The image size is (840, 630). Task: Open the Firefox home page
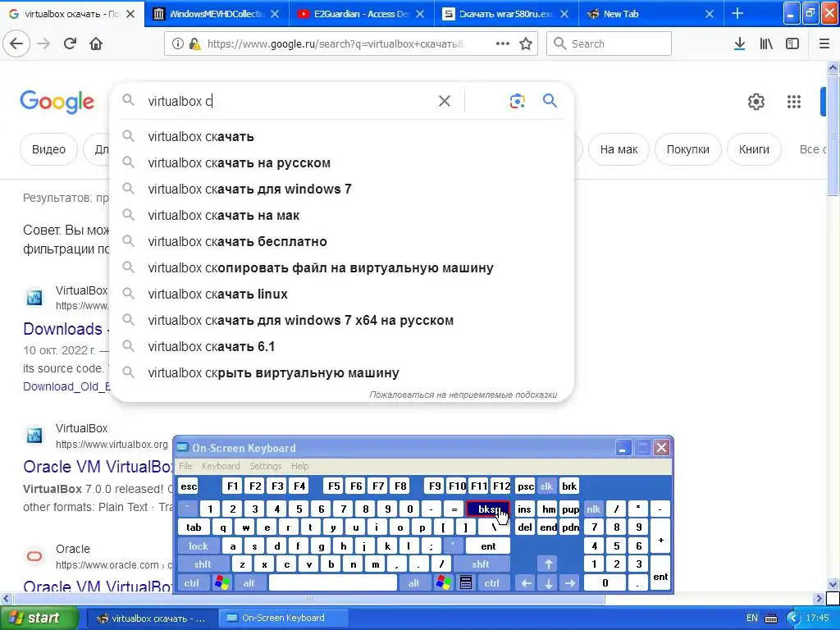pos(96,44)
